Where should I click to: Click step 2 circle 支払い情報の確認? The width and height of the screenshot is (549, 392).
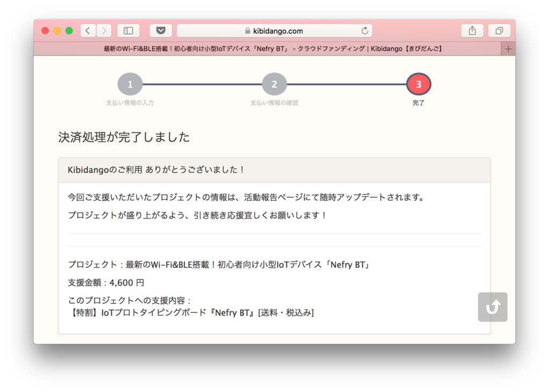274,84
